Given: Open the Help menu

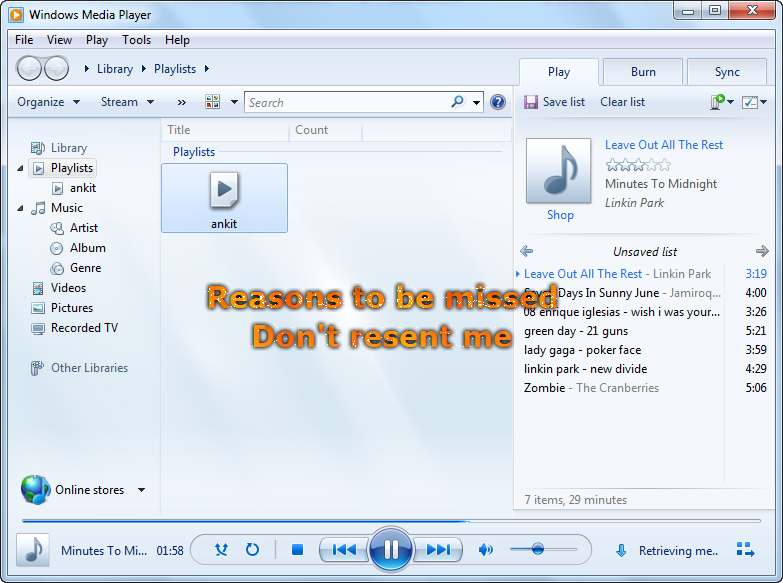Looking at the screenshot, I should (177, 40).
